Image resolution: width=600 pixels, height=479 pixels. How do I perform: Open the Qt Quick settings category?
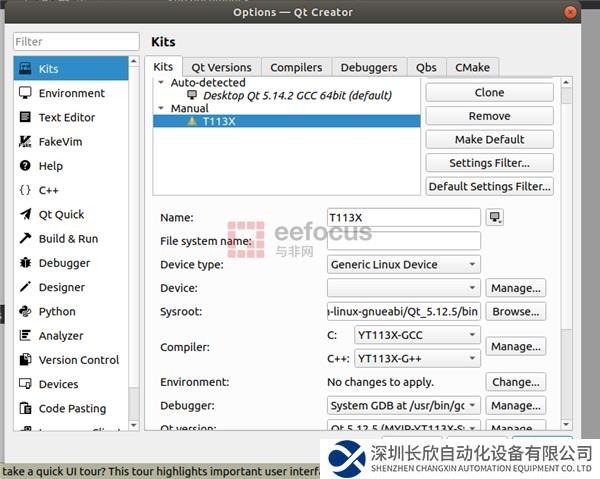(61, 214)
